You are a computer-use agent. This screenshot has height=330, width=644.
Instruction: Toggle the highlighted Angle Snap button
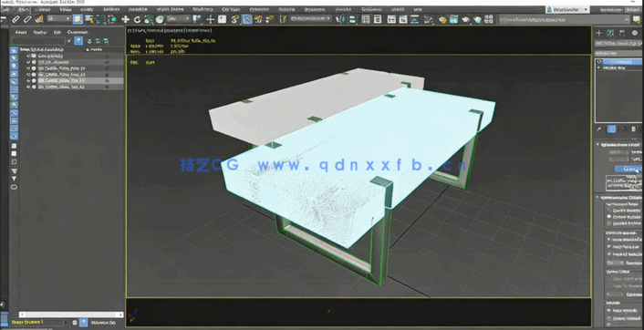coord(247,19)
